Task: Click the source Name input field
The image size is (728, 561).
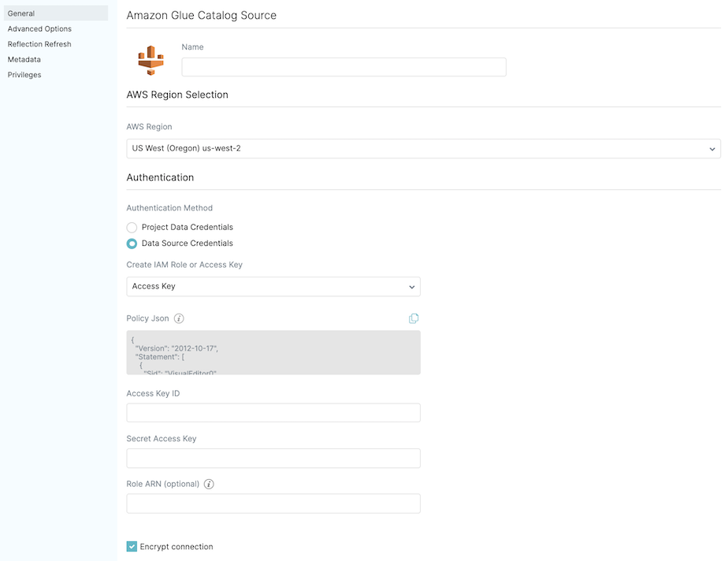Action: coord(344,67)
